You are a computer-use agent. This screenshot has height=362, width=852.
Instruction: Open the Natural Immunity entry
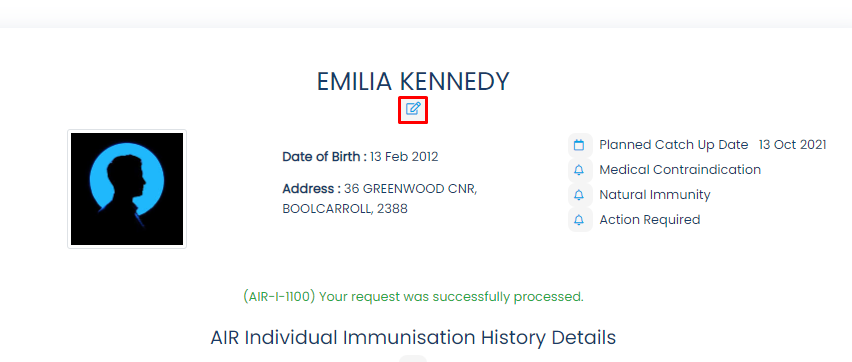coord(655,195)
